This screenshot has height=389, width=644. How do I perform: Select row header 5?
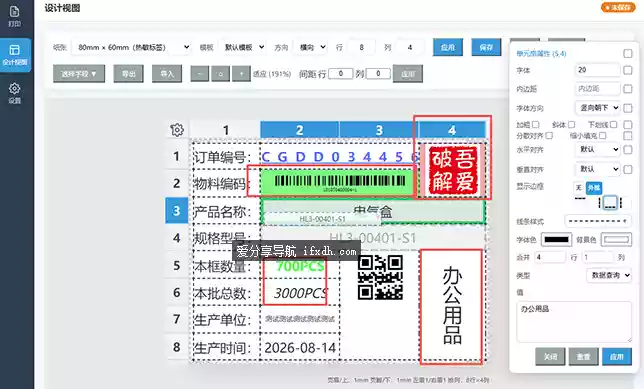coord(177,265)
